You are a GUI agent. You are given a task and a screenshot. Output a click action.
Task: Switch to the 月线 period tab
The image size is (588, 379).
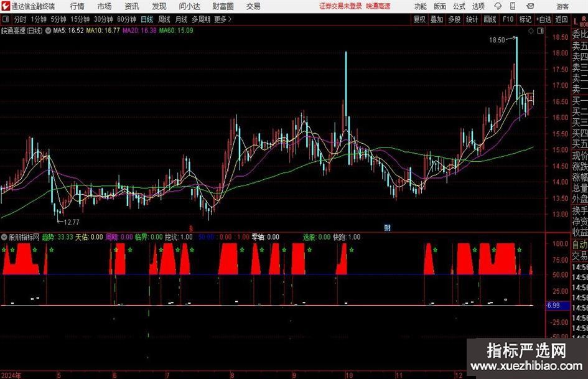(x=182, y=19)
